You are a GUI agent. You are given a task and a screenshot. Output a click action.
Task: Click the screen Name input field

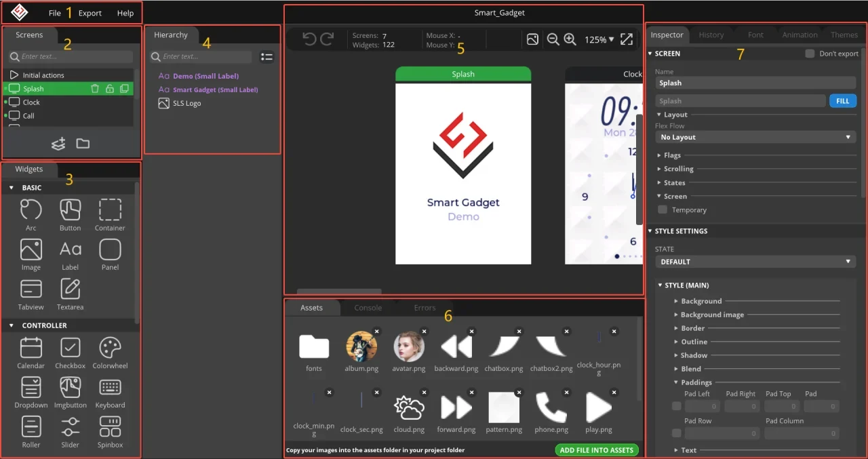point(755,83)
